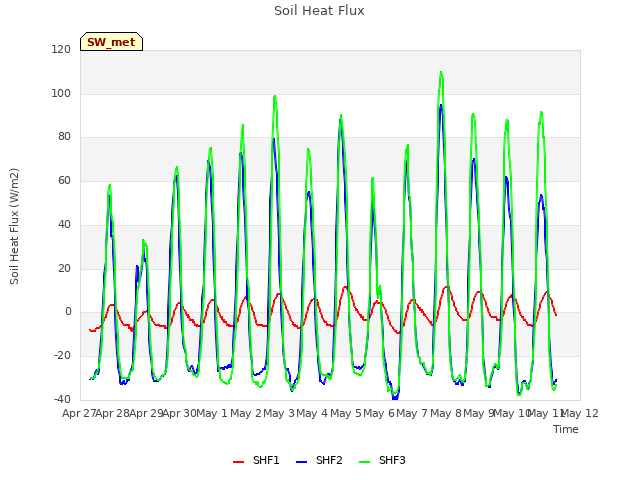Click the 80 y-axis tick label

pyautogui.click(x=64, y=137)
